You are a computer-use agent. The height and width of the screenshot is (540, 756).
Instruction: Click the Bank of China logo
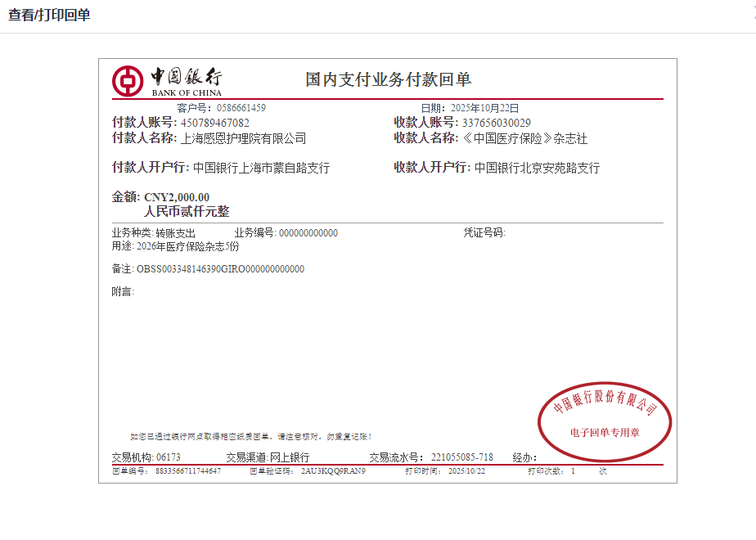point(167,80)
